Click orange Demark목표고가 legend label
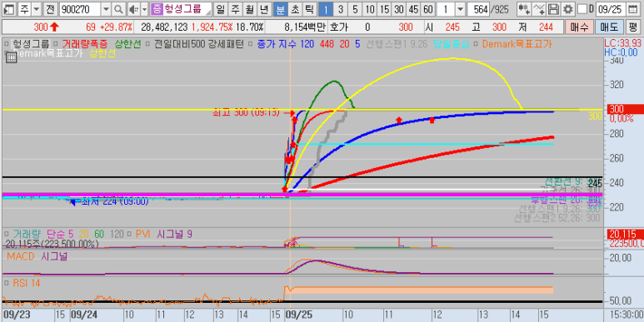 [x=517, y=44]
